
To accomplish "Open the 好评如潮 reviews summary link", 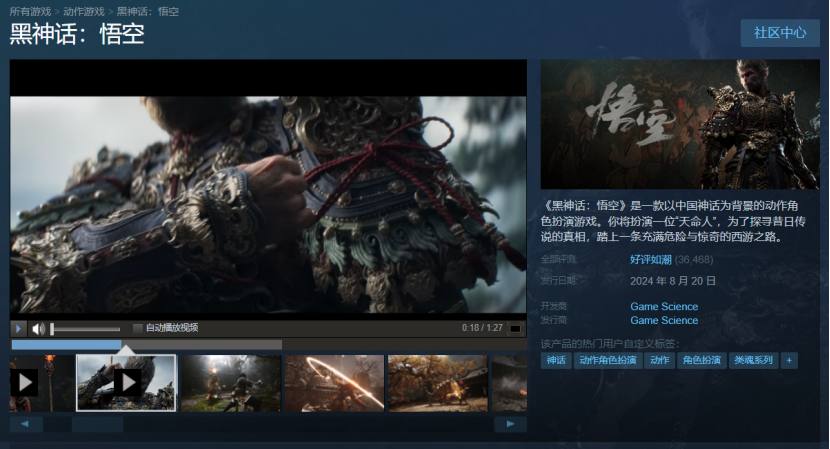I will (652, 259).
